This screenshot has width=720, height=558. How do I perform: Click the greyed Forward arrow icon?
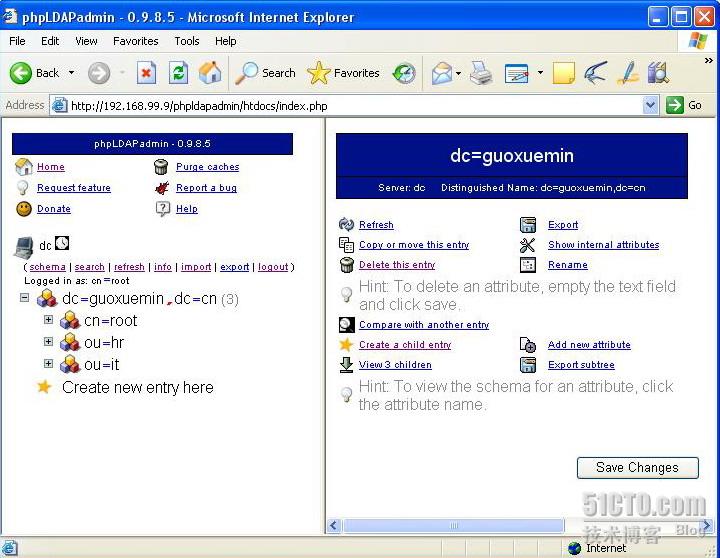click(99, 73)
